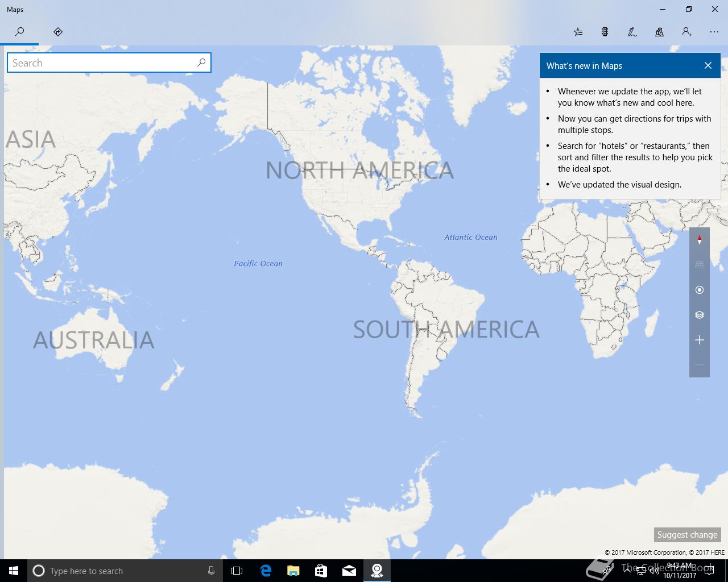Close the What's new in Maps panel
Image resolution: width=728 pixels, height=582 pixels.
coord(708,65)
